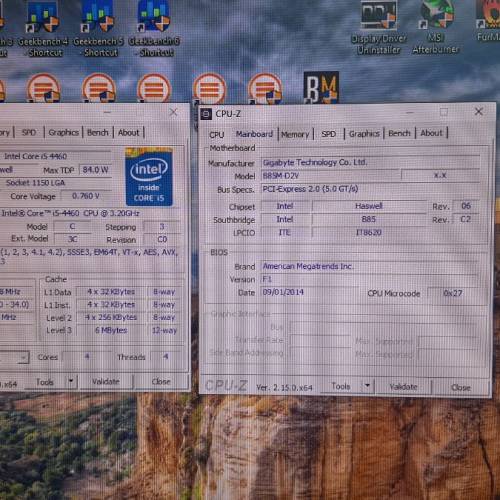This screenshot has height=500, width=500.
Task: Click the Revision value C0
Action: click(162, 239)
